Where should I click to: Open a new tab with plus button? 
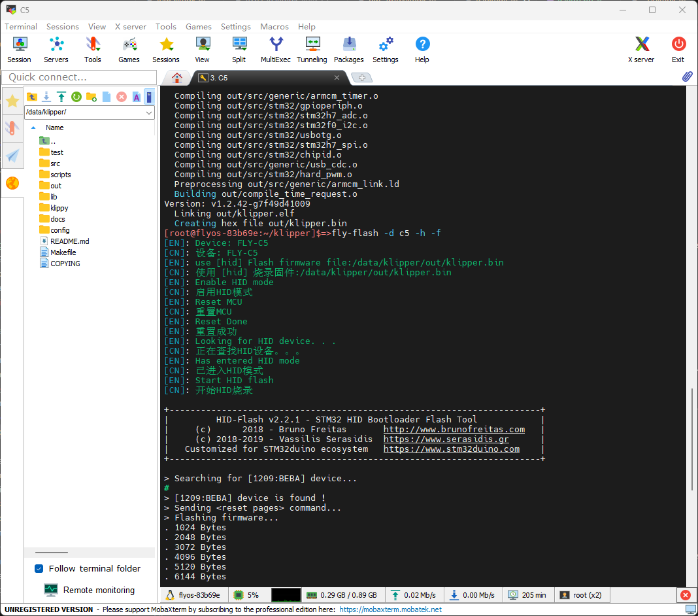click(x=362, y=78)
